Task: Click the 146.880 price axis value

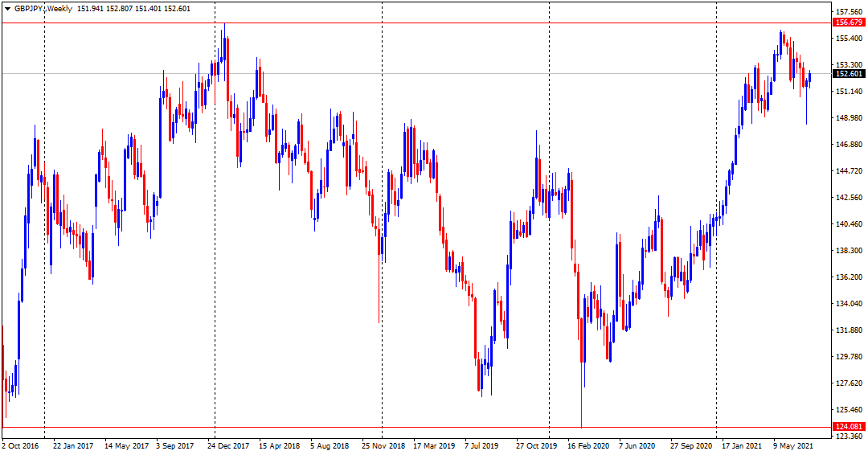Action: coord(850,145)
